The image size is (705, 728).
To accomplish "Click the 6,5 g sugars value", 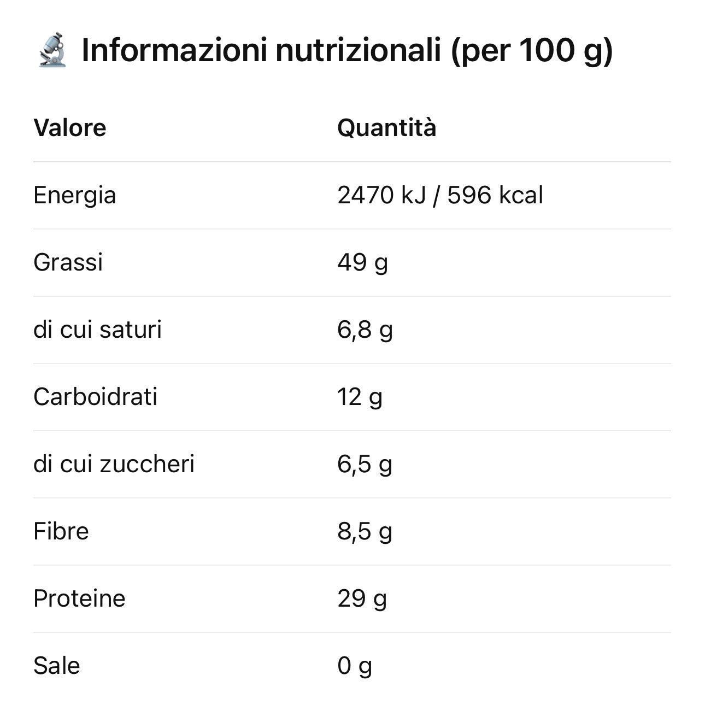I will pos(365,465).
